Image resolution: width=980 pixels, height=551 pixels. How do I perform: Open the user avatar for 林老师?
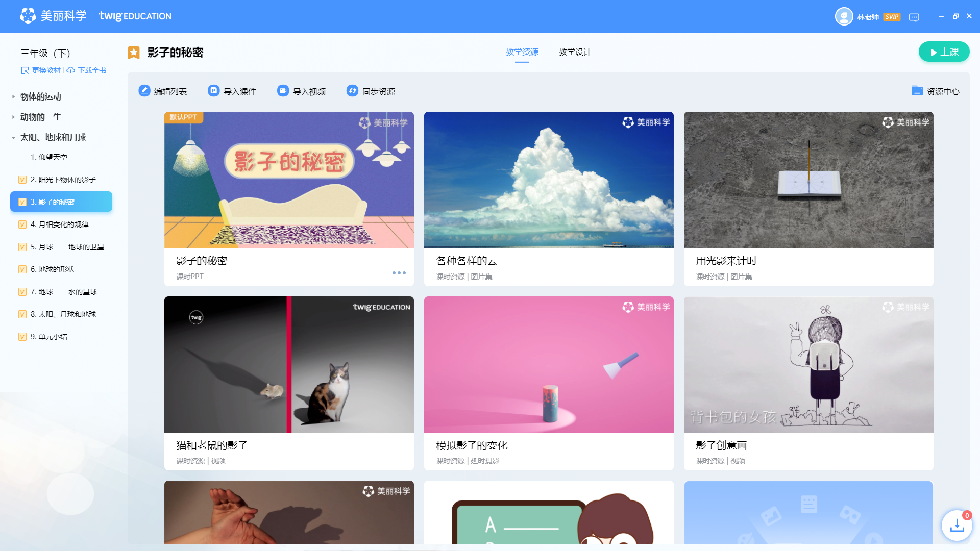click(x=844, y=16)
